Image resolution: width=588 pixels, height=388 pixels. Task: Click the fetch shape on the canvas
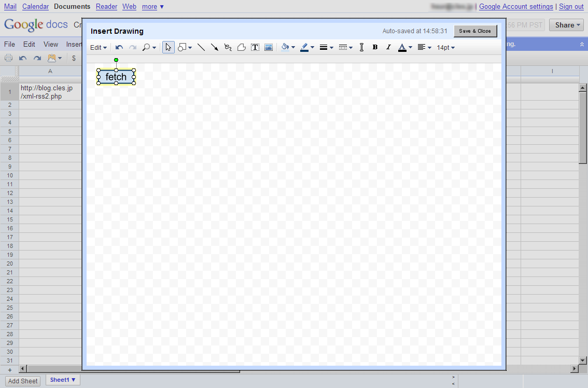[x=116, y=77]
